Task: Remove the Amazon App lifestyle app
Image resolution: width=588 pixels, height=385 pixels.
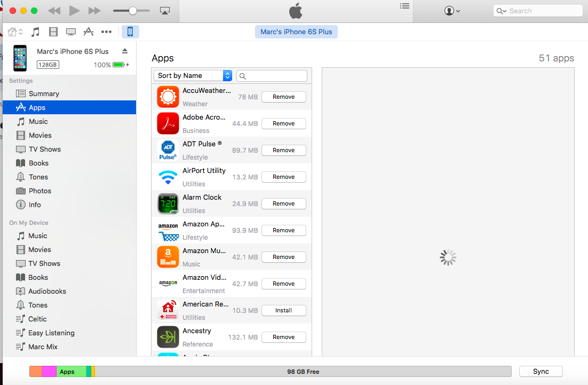Action: (x=283, y=230)
